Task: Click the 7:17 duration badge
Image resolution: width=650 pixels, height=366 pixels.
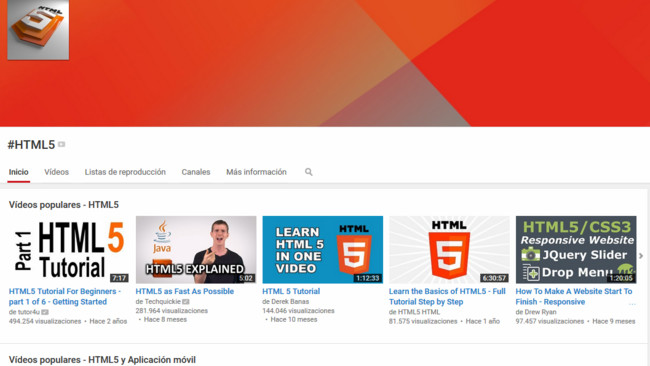Action: click(x=119, y=278)
